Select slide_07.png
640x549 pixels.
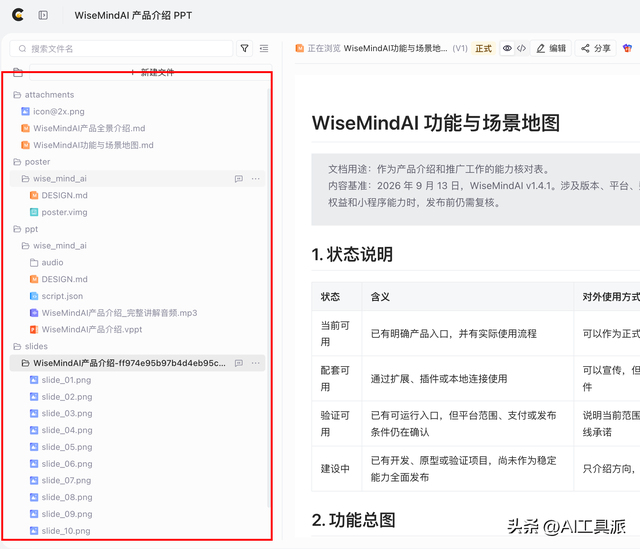66,480
